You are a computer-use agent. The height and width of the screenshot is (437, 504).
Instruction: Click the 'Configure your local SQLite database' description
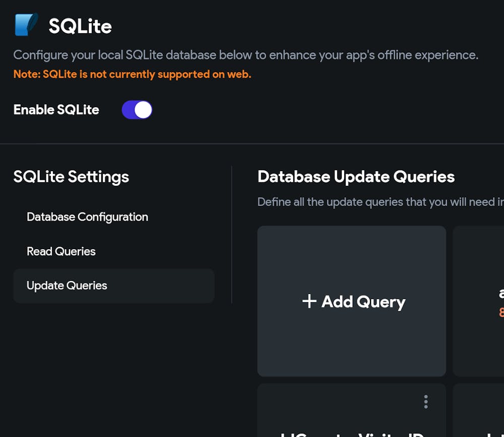(245, 55)
